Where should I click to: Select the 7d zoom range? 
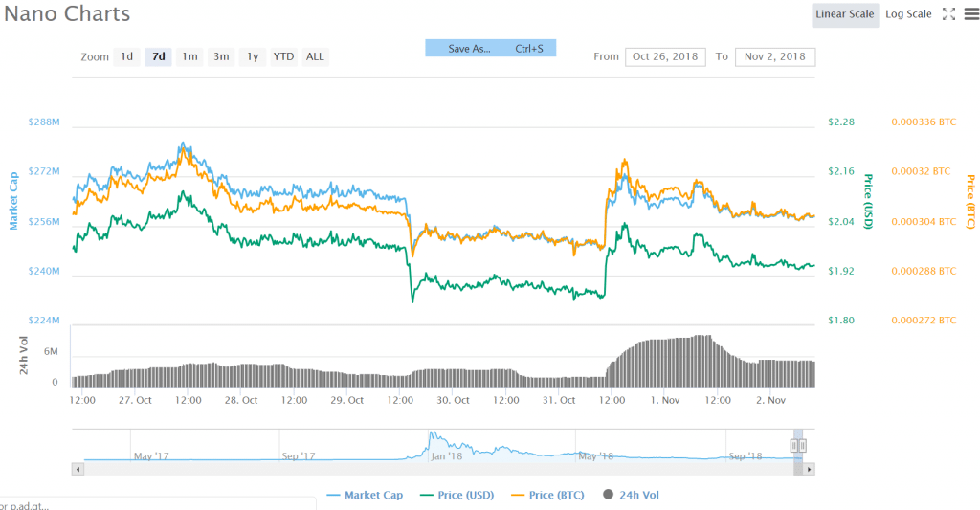[158, 56]
